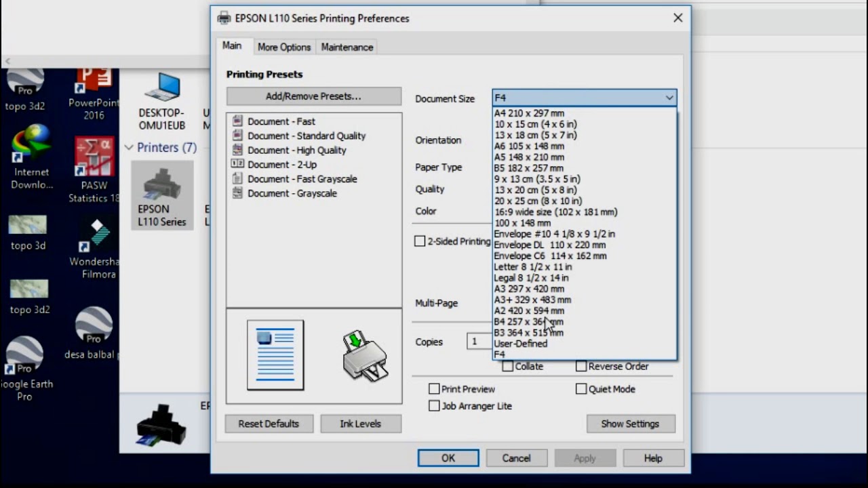
Task: Click the printer paper-feed illustration icon
Action: coord(365,356)
